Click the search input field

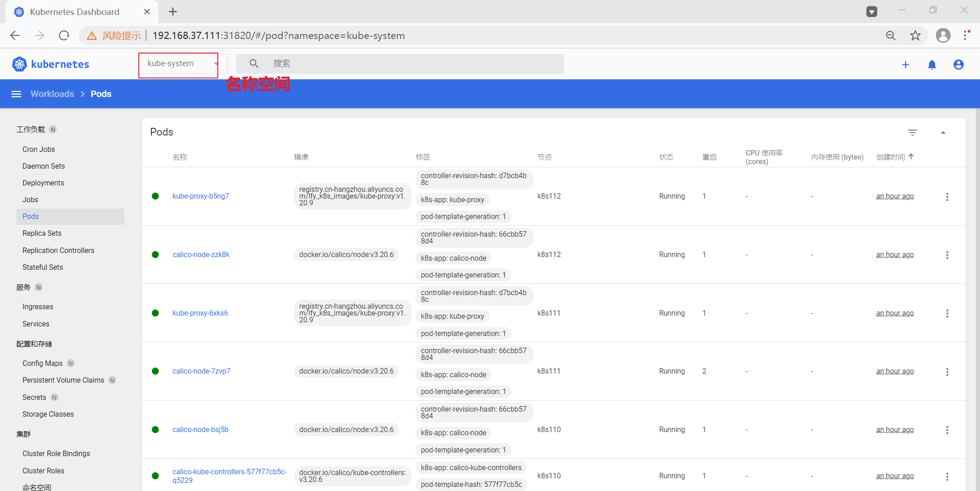400,64
